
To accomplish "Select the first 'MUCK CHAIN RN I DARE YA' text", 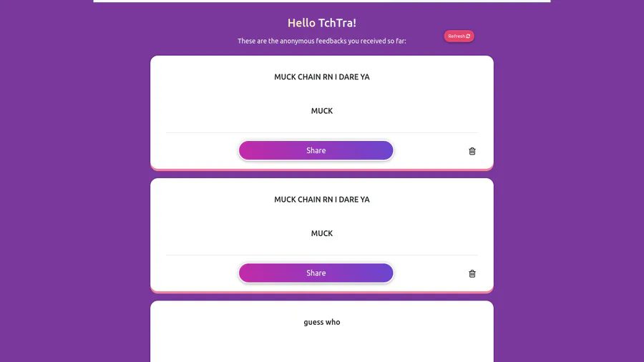I will pyautogui.click(x=321, y=77).
